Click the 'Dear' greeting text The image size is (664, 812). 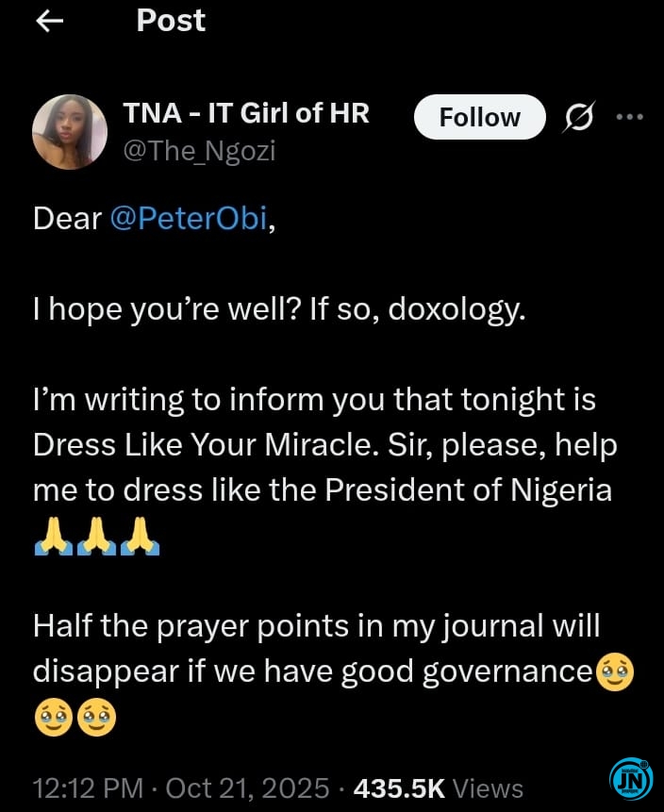[x=67, y=218]
